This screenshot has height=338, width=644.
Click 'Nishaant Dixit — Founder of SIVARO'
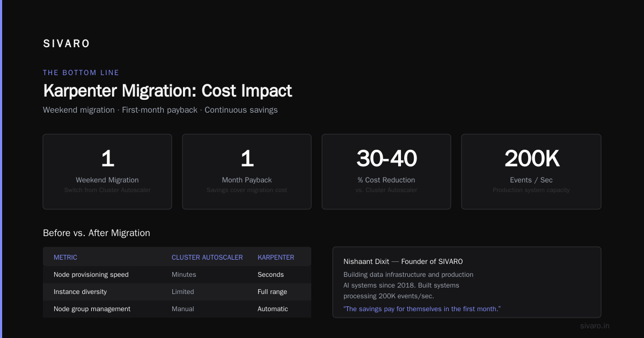[x=403, y=262]
